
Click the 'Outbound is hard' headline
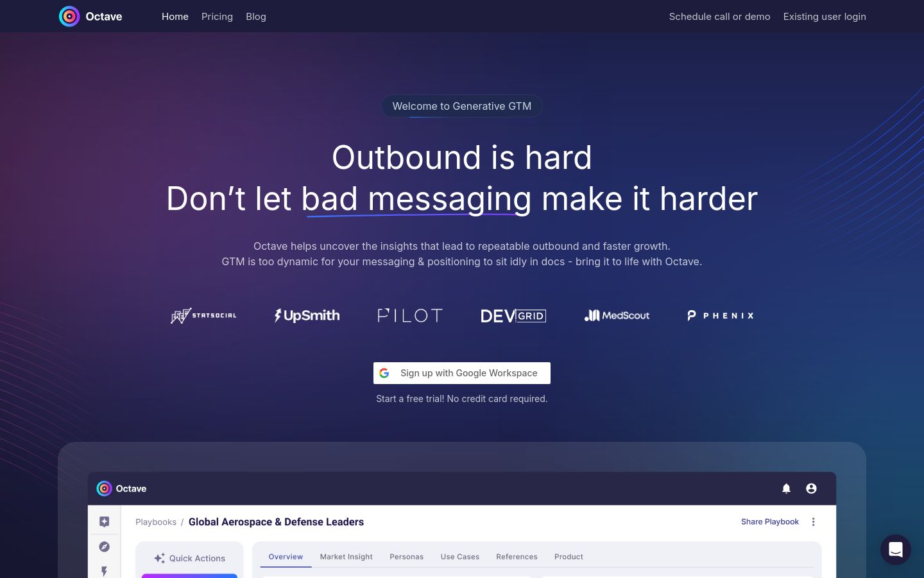pos(462,157)
